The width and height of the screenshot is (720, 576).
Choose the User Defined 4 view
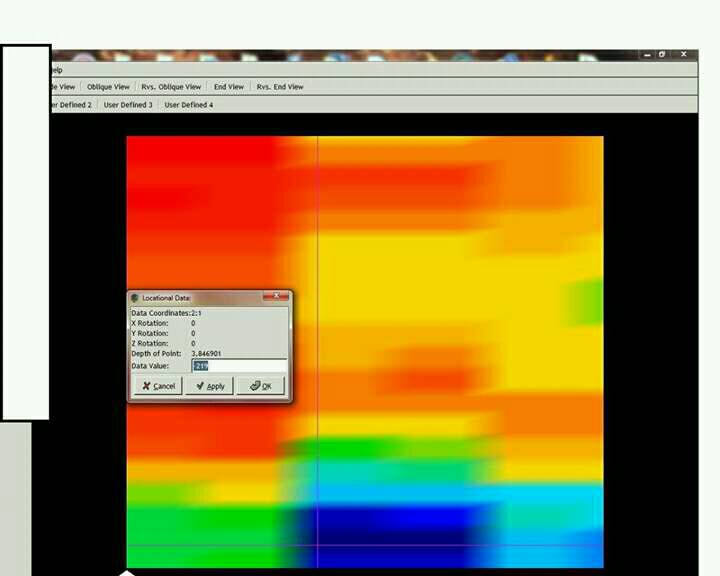(x=189, y=105)
